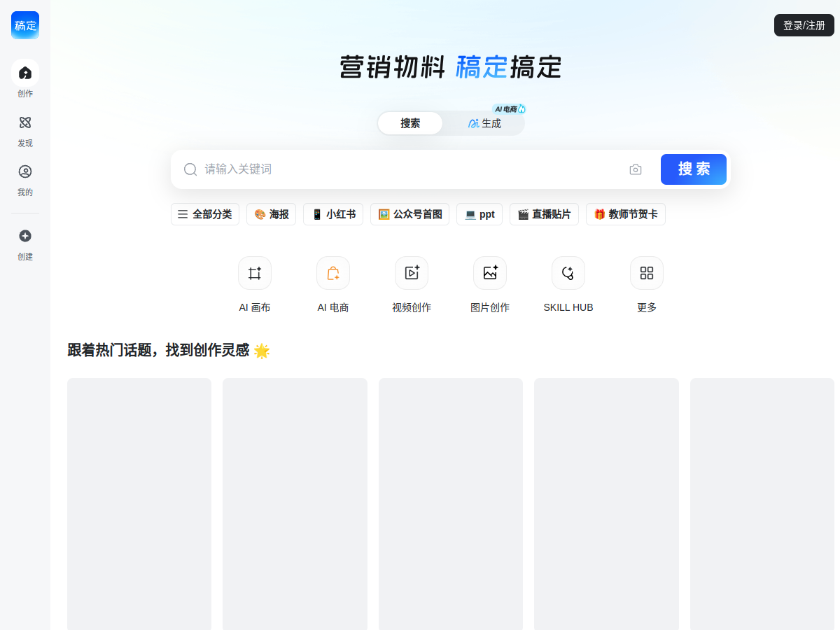Open the 视频创作 icon
Viewport: 840px width, 630px height.
(x=412, y=273)
